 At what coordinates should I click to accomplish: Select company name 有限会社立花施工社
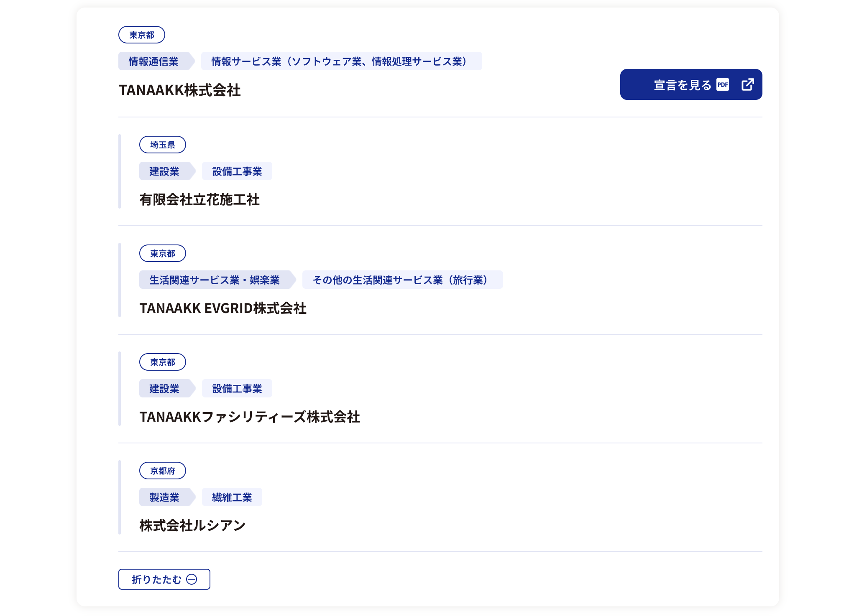coord(199,200)
